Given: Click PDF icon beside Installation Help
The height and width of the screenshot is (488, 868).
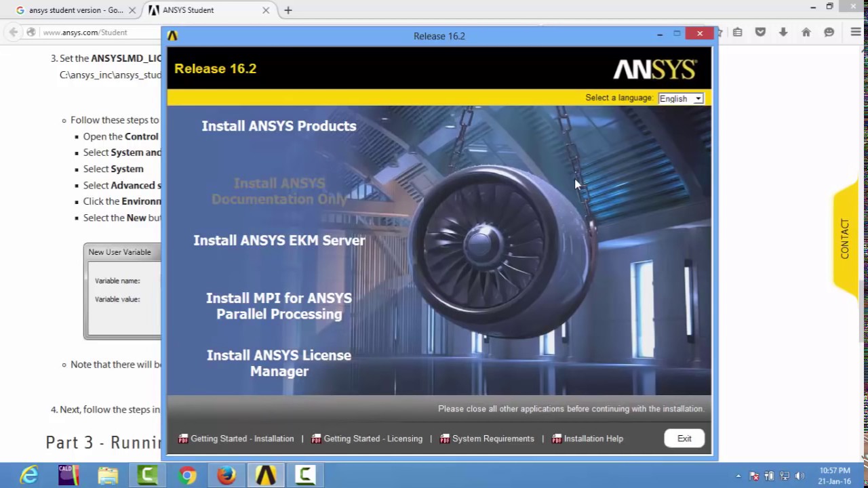Looking at the screenshot, I should pyautogui.click(x=557, y=439).
